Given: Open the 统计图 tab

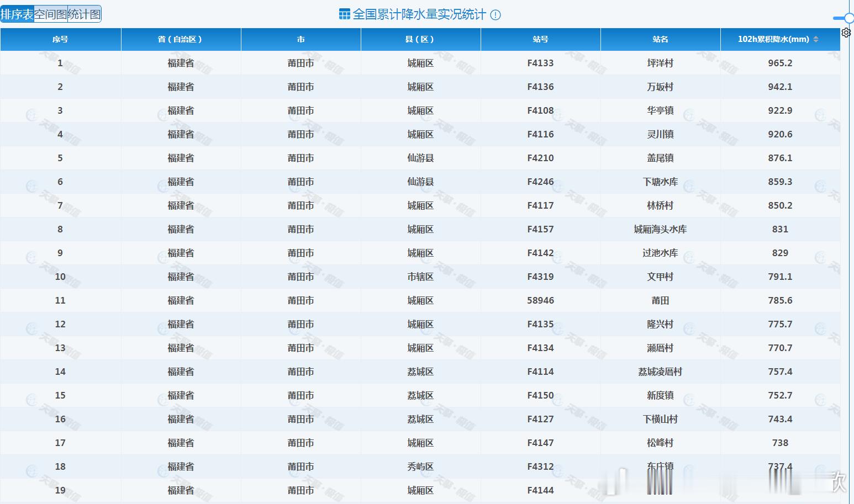Looking at the screenshot, I should 85,14.
